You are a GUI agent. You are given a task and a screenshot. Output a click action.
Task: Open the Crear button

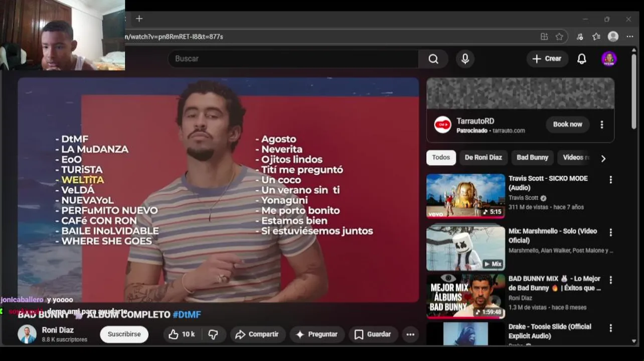[547, 59]
